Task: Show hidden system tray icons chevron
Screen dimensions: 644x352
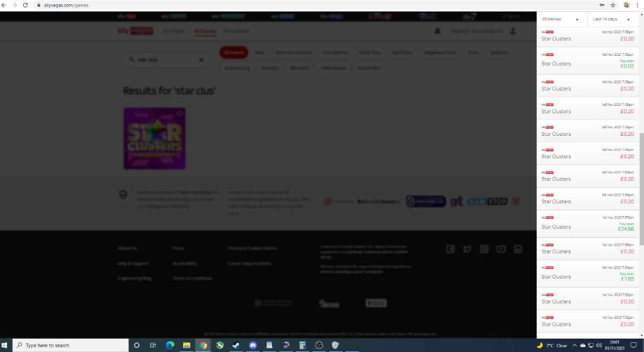Action: pos(575,345)
